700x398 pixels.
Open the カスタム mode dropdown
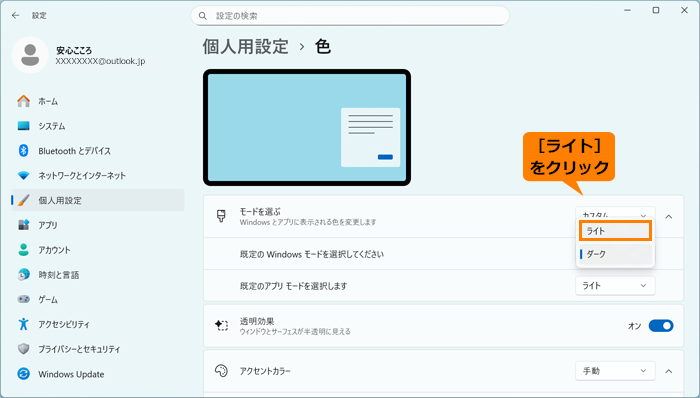615,212
